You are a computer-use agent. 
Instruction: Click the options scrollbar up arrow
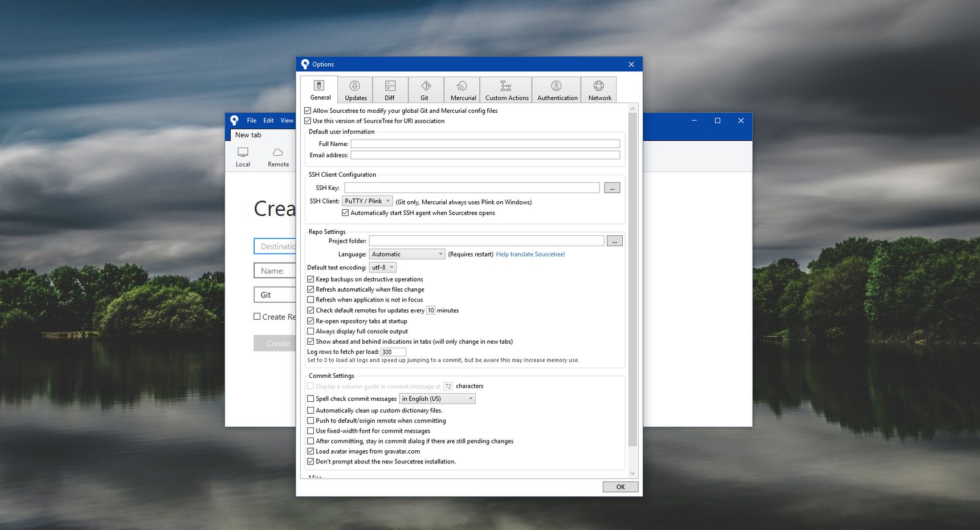point(632,108)
